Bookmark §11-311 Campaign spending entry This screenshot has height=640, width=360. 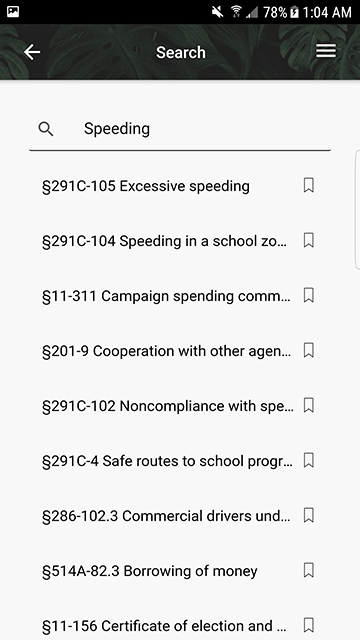point(309,295)
